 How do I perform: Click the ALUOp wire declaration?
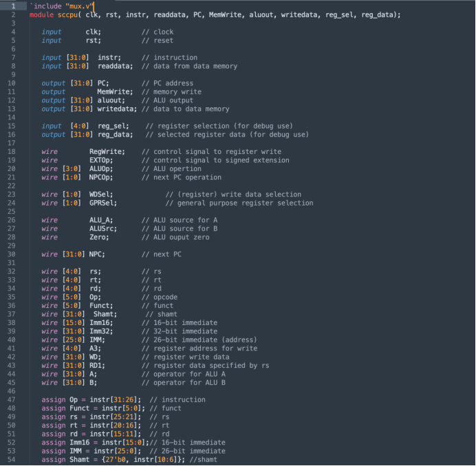coord(102,169)
